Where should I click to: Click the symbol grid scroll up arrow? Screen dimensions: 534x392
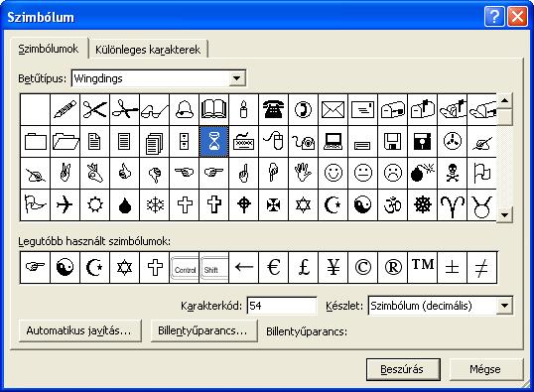point(504,101)
